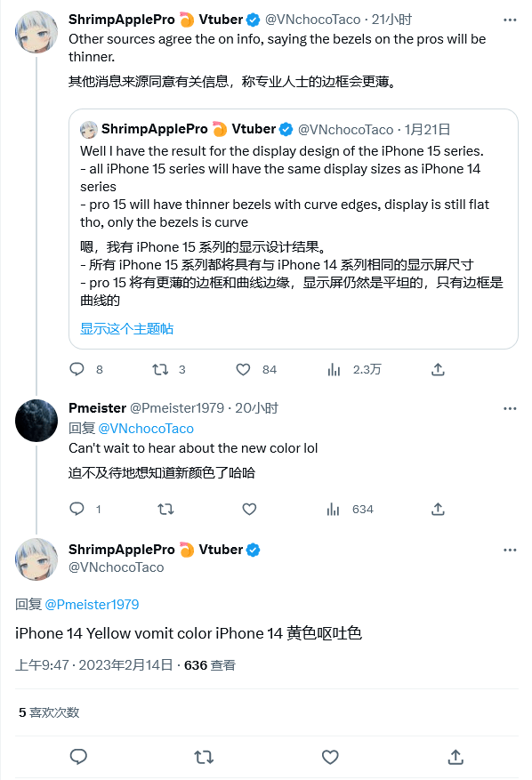Image resolution: width=532 pixels, height=780 pixels.
Task: Select the reply icon on the yellow iPhone tweet
Action: click(78, 757)
